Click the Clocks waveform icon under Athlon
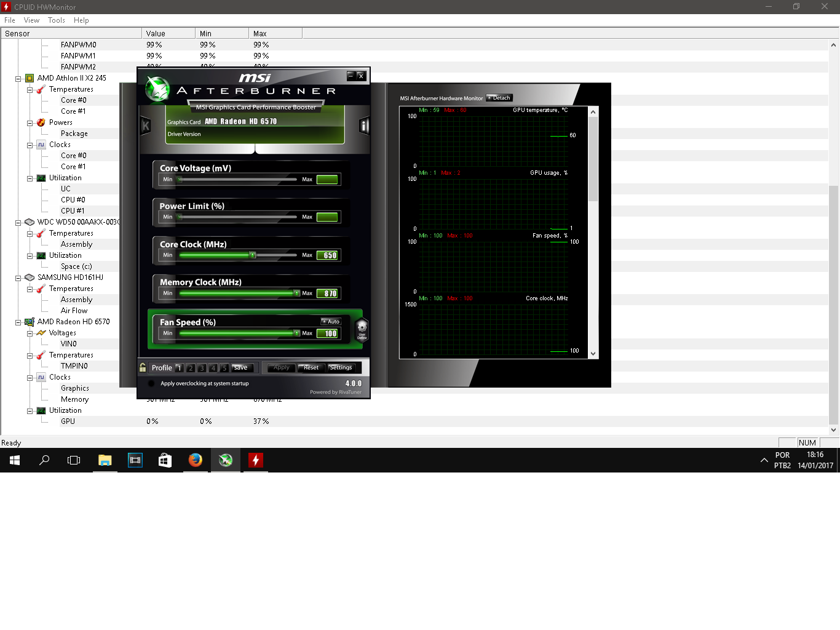Image resolution: width=840 pixels, height=630 pixels. tap(41, 145)
